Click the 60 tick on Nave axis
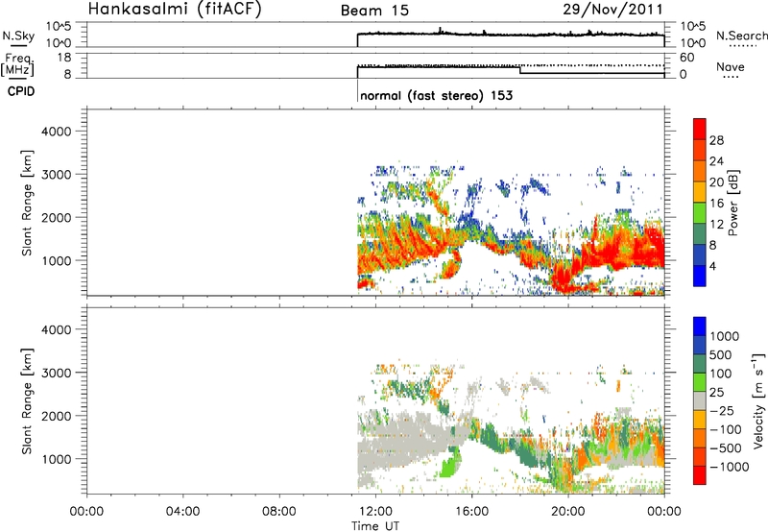This screenshot has height=532, width=768. point(686,58)
